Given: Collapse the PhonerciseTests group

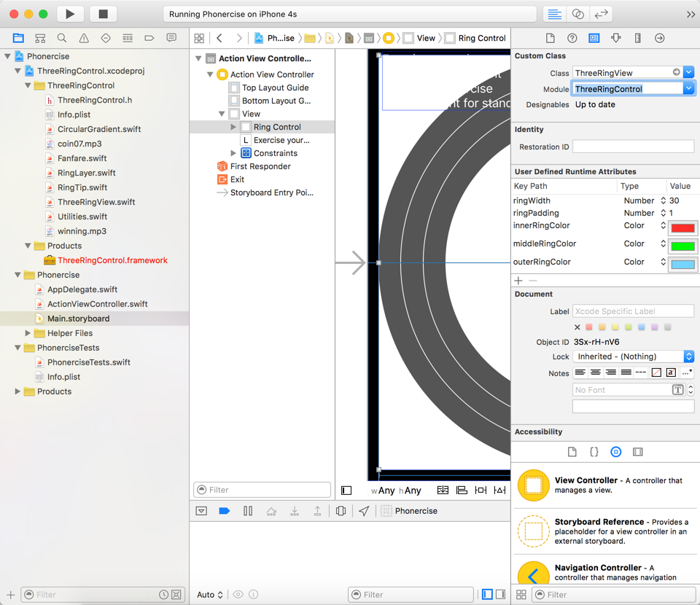Looking at the screenshot, I should click(x=17, y=348).
